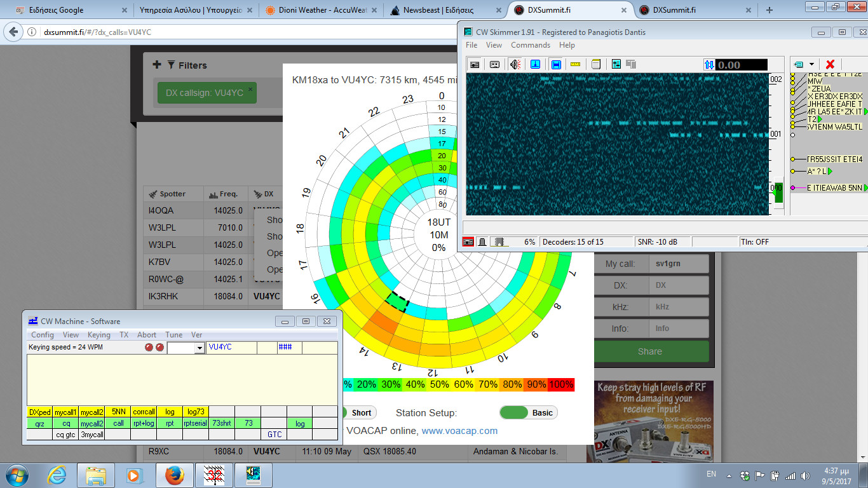Image resolution: width=868 pixels, height=488 pixels.
Task: Click the 50% yellow legend swatch
Action: [439, 384]
